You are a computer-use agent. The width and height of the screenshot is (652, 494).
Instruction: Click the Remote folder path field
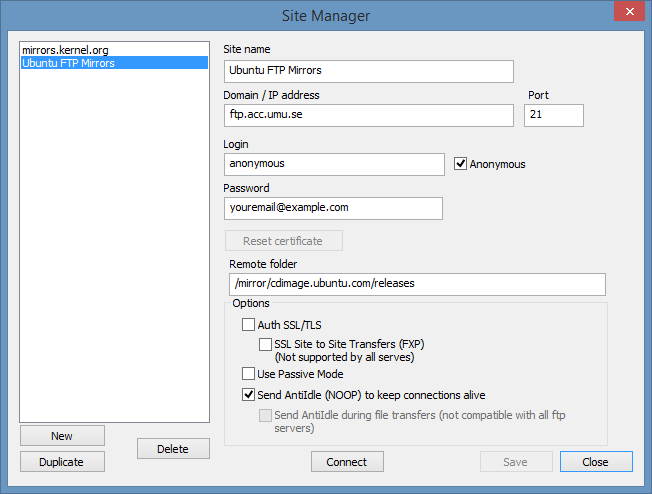417,284
